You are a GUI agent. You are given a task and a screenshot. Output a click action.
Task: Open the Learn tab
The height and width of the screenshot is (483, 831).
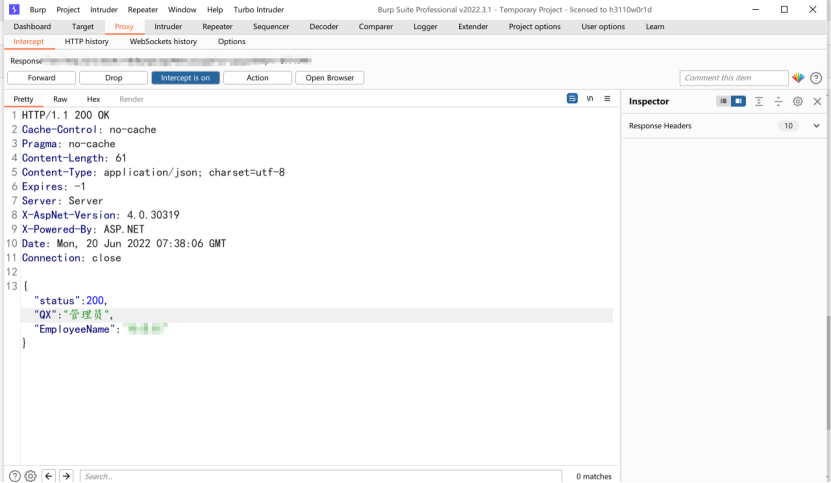[x=655, y=27]
